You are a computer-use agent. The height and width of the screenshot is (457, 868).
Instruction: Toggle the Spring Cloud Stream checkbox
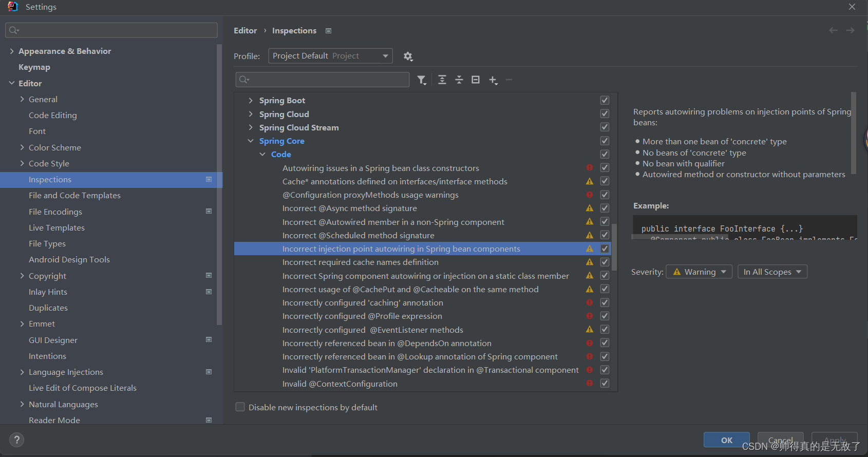point(605,127)
